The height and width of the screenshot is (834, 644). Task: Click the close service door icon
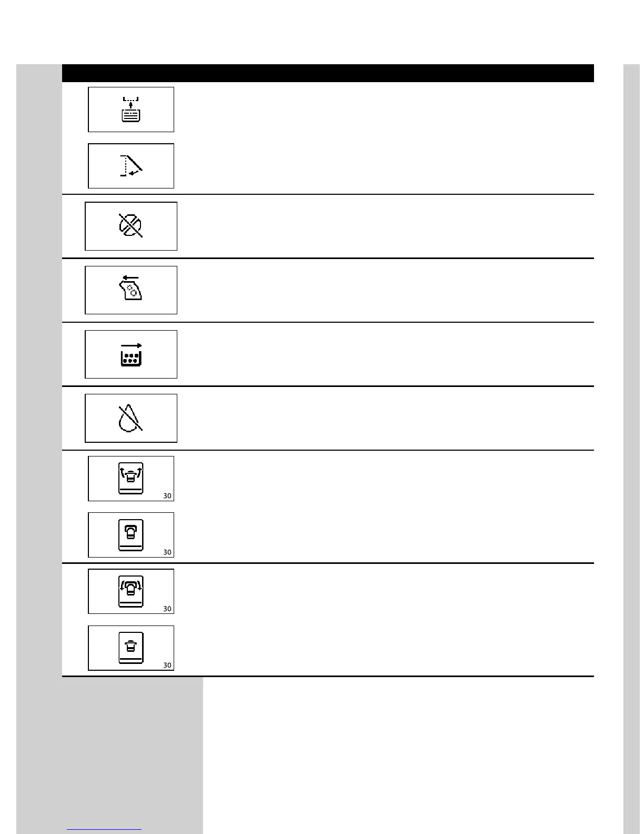coord(130,166)
